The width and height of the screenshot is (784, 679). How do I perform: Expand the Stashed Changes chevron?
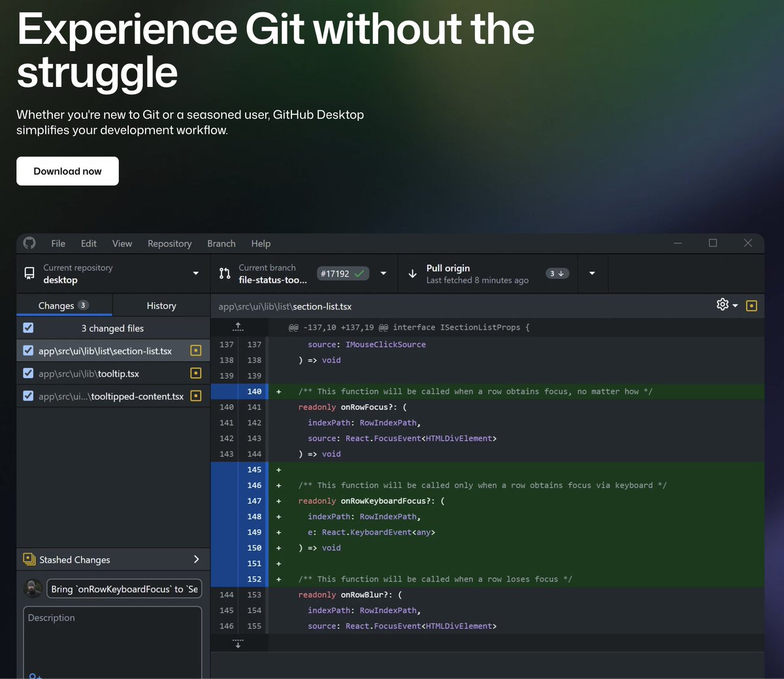pyautogui.click(x=196, y=559)
